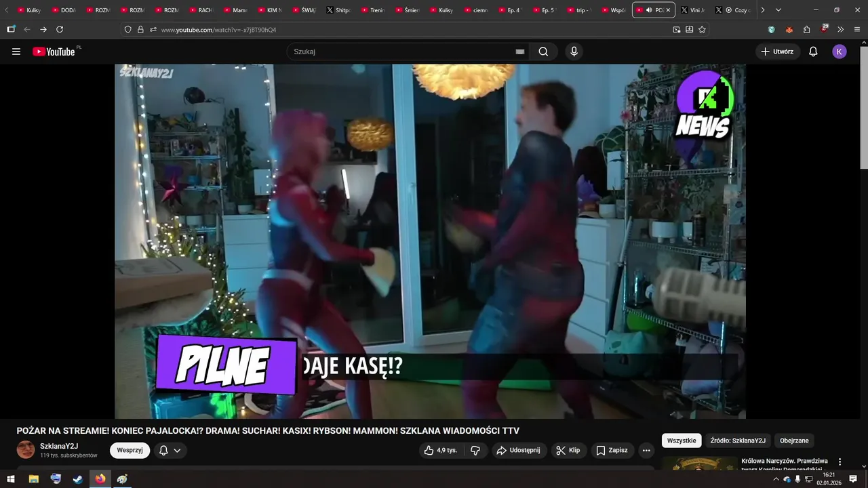Start voice search with microphone
The height and width of the screenshot is (488, 868).
(x=574, y=52)
